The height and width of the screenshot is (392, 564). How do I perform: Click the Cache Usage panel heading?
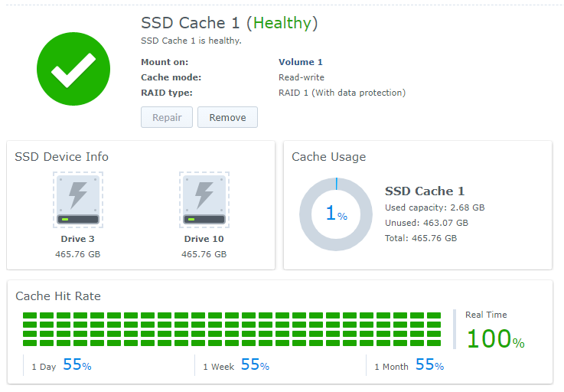pyautogui.click(x=328, y=157)
